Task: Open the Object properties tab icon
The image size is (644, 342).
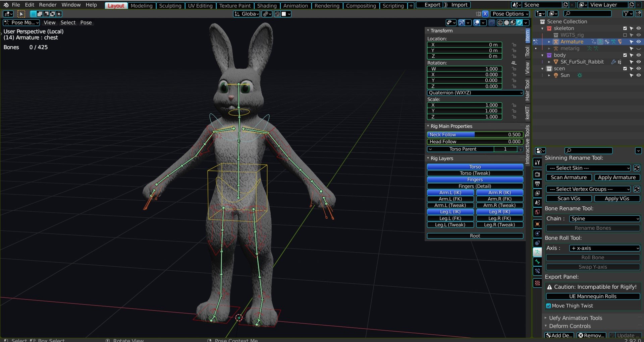Action: (x=537, y=224)
